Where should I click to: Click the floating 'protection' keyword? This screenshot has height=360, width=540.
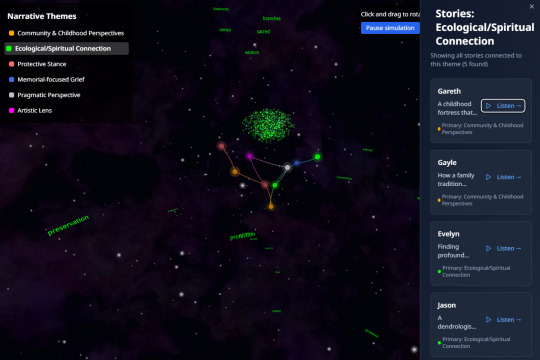coord(242,236)
